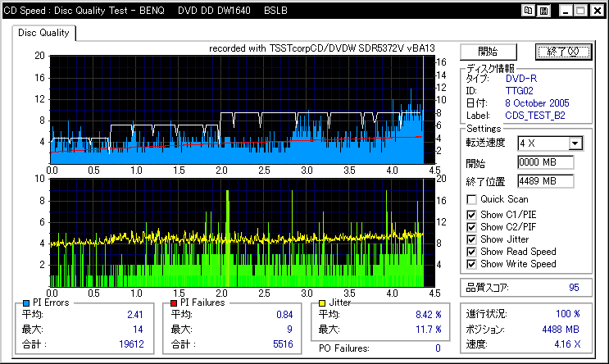
Task: Click the label value CDS_TEST_B2
Action: 534,116
